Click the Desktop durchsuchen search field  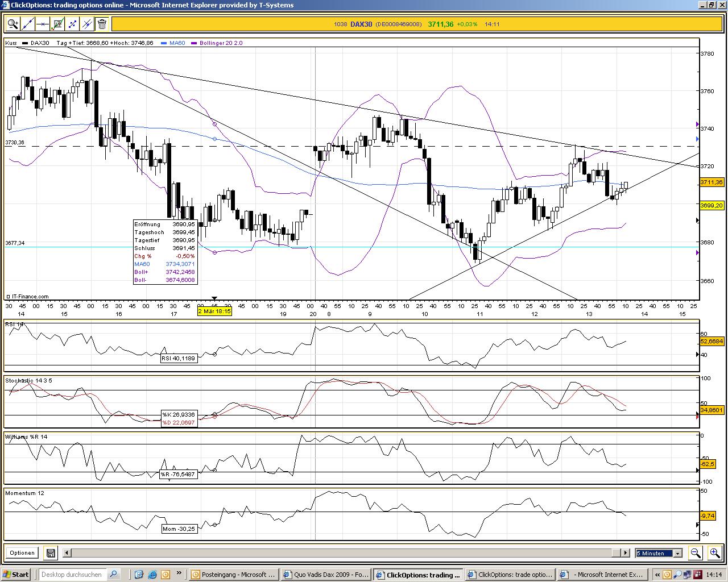click(x=73, y=574)
